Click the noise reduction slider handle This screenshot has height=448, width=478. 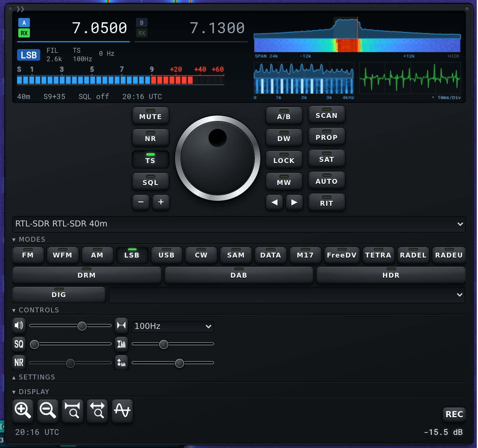(70, 363)
